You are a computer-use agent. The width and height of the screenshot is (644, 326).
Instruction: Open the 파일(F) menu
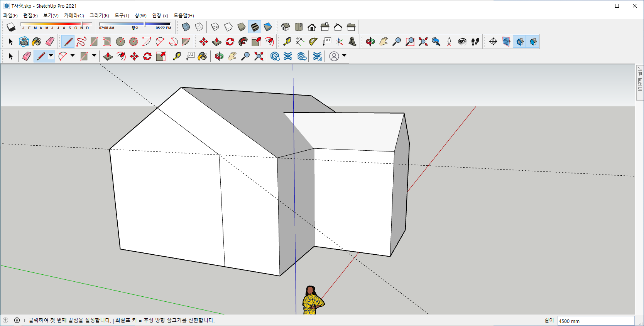[10, 16]
